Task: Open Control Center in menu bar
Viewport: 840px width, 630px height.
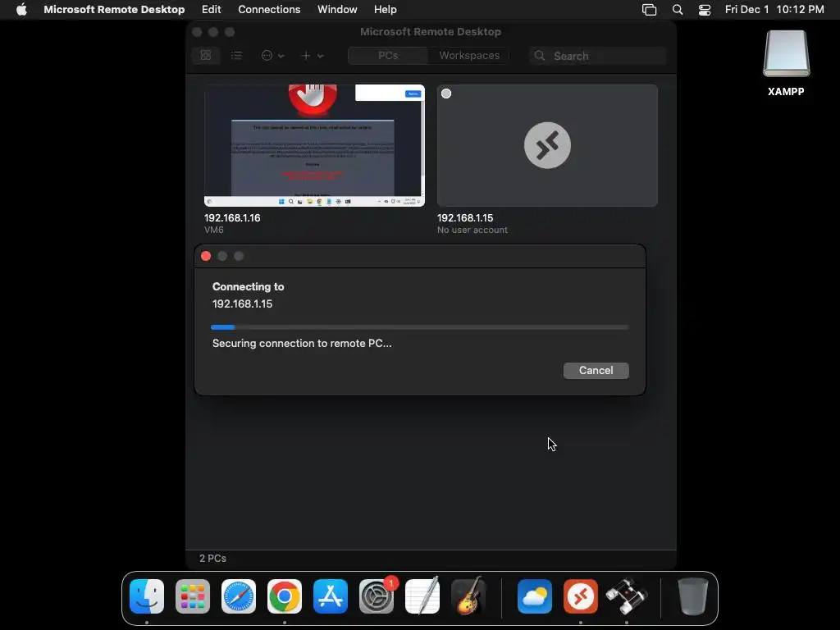Action: (x=705, y=10)
